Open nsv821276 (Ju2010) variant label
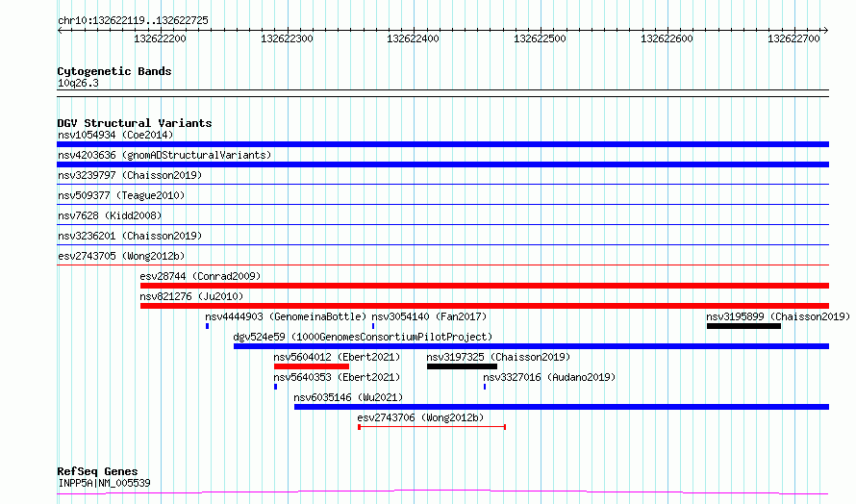This screenshot has height=504, width=856. click(x=191, y=296)
